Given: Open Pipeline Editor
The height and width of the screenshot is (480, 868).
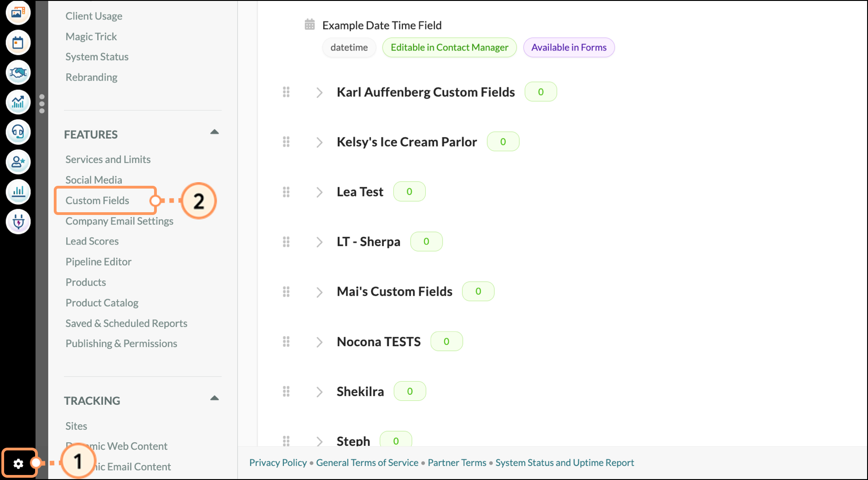Looking at the screenshot, I should point(98,262).
